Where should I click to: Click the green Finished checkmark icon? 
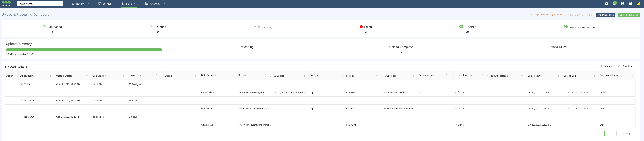(x=461, y=27)
